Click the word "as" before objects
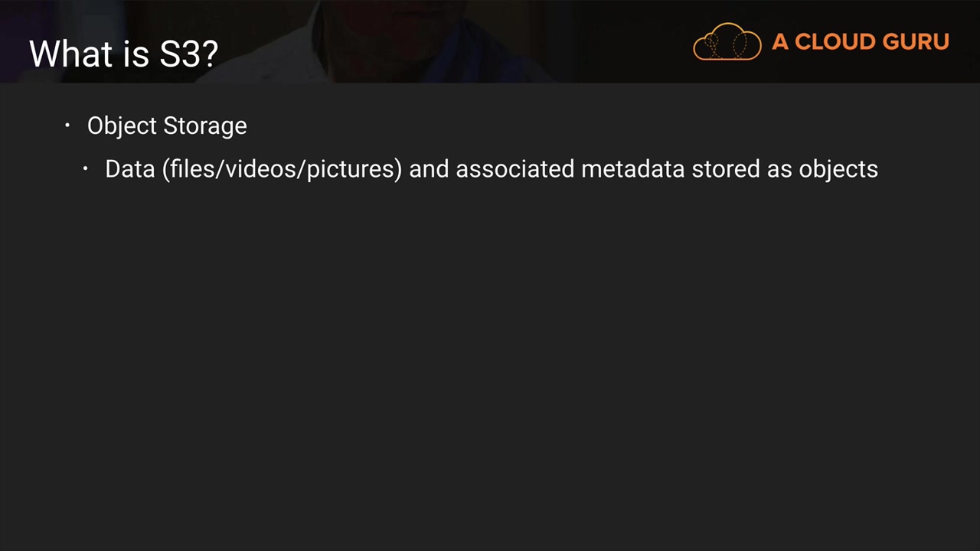This screenshot has width=980, height=551. click(779, 169)
